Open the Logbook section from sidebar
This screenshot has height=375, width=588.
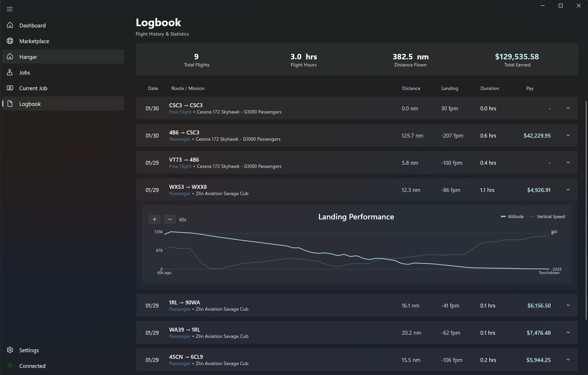[30, 104]
